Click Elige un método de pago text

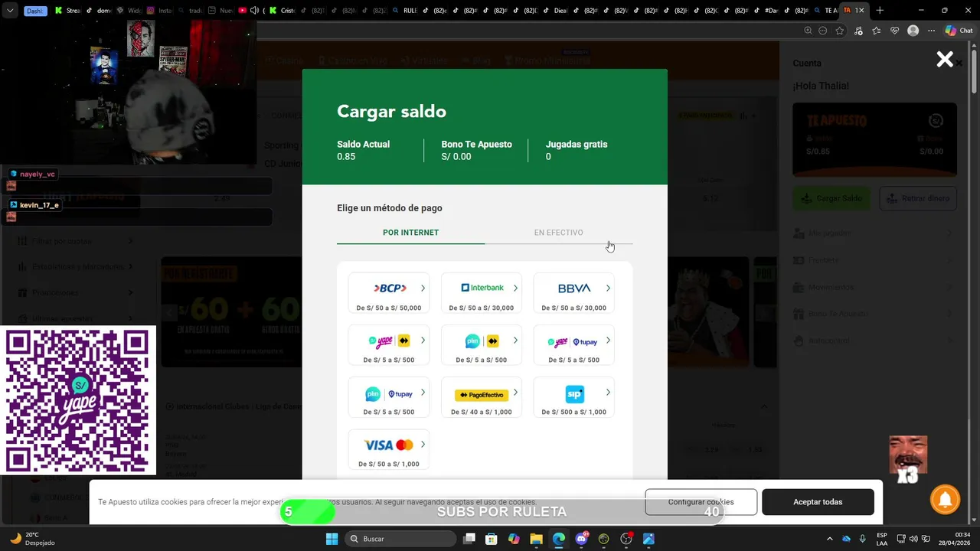tap(389, 208)
